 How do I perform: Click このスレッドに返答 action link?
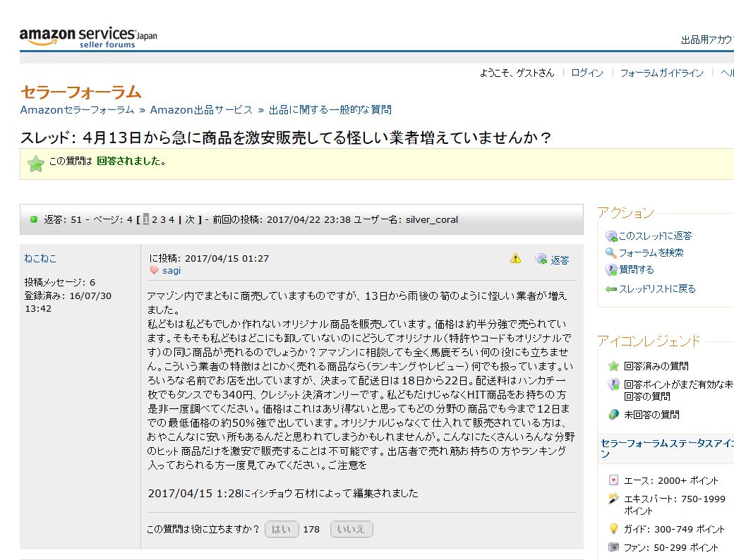click(x=655, y=236)
